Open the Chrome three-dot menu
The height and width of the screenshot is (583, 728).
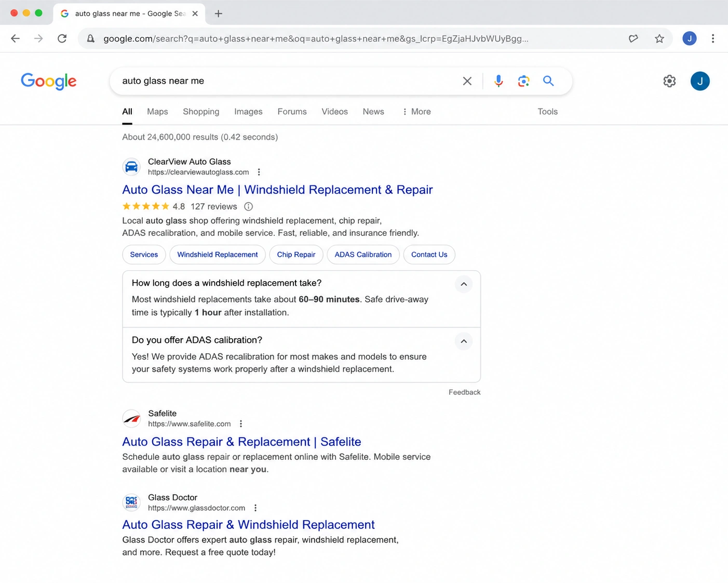(713, 38)
